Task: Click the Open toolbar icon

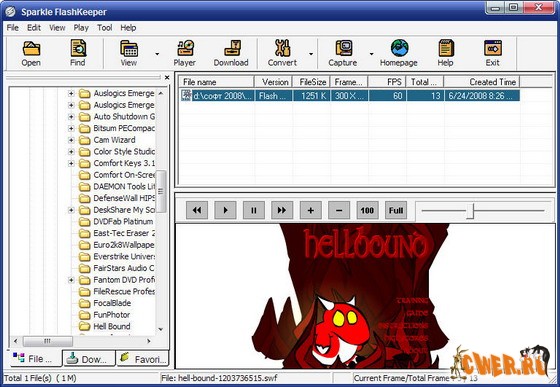Action: click(31, 53)
